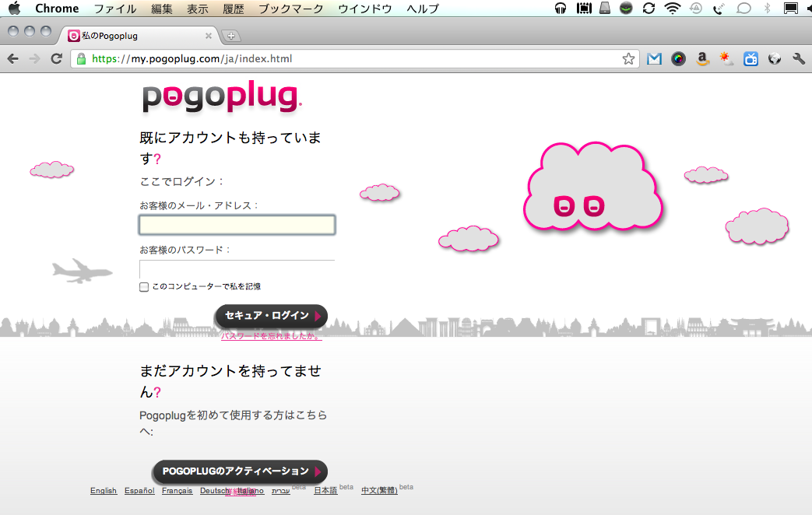Click the green SSL padlock icon
The height and width of the screenshot is (515, 812).
point(81,59)
